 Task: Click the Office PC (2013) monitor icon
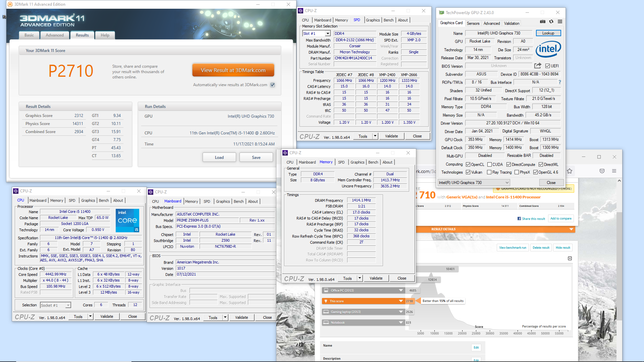(x=325, y=290)
